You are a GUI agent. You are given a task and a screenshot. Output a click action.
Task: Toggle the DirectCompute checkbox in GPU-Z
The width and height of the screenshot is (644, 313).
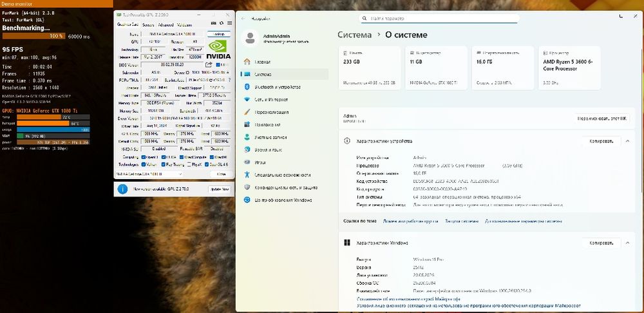pyautogui.click(x=180, y=157)
